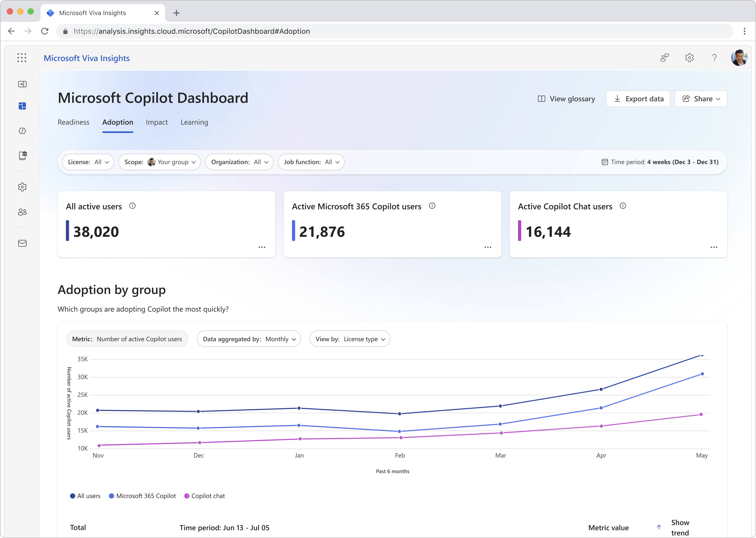Open more options on Microsoft 365 Copilot users card
Screen dimensions: 756x538
(488, 247)
